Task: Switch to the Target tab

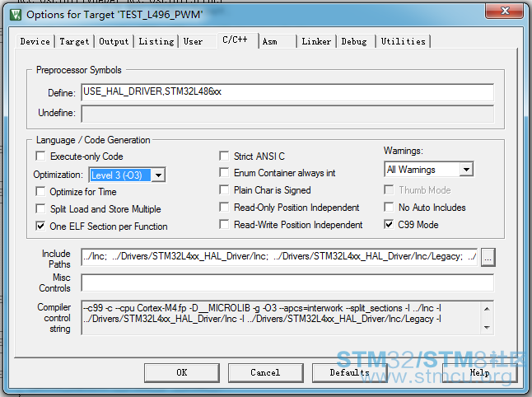Action: [x=74, y=41]
